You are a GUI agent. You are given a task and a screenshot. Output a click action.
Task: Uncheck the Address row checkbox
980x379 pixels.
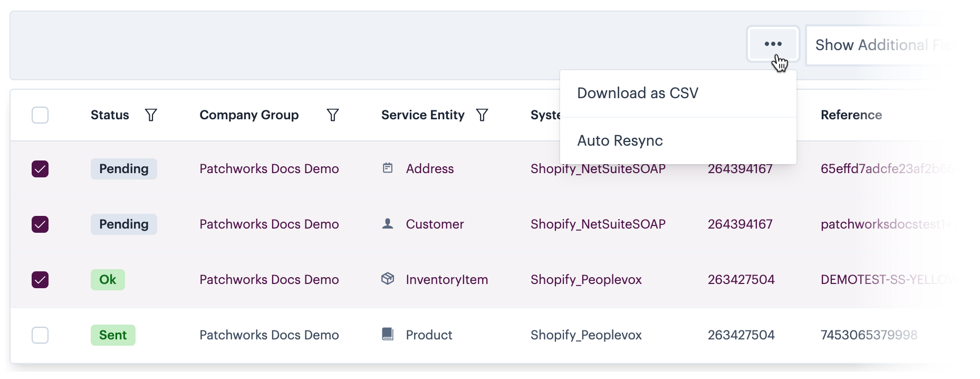(40, 169)
